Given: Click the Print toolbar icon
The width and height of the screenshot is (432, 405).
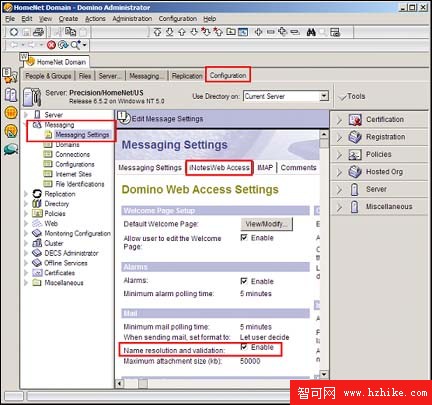Looking at the screenshot, I should 39,32.
